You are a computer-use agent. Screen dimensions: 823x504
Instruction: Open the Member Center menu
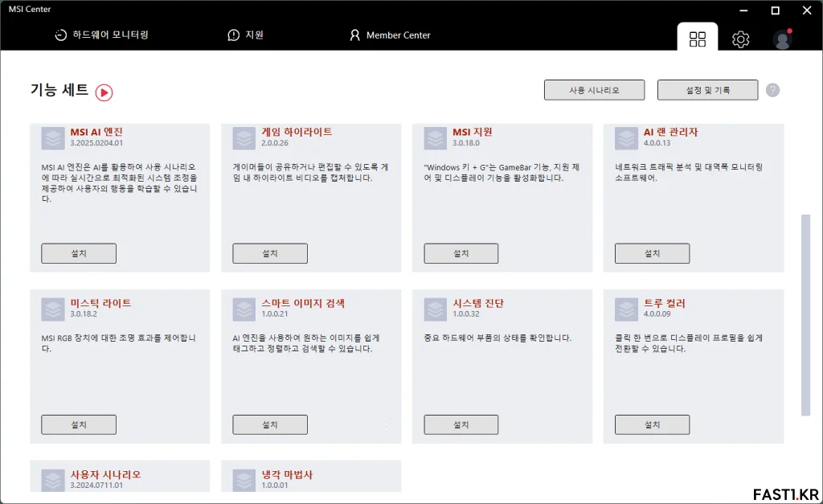tap(390, 35)
